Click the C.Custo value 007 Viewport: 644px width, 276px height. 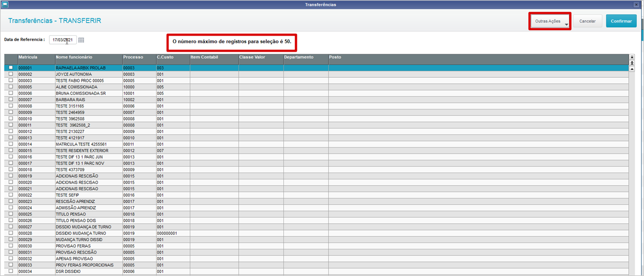coord(160,151)
